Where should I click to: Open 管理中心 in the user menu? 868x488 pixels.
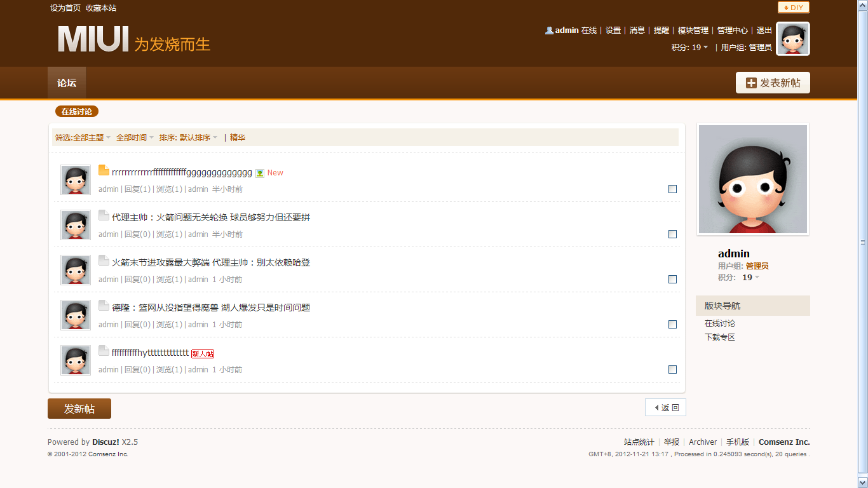(733, 30)
